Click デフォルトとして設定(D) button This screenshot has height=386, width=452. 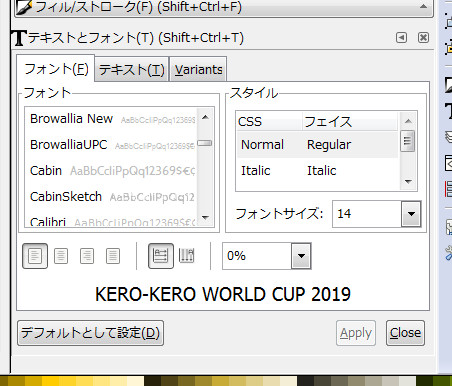(x=90, y=333)
